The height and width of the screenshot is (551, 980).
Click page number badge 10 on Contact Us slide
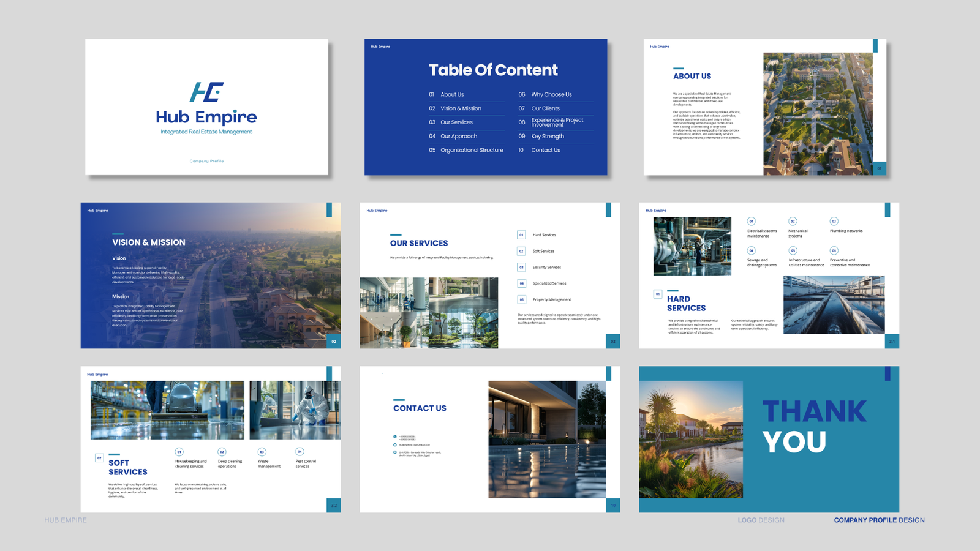click(x=613, y=505)
